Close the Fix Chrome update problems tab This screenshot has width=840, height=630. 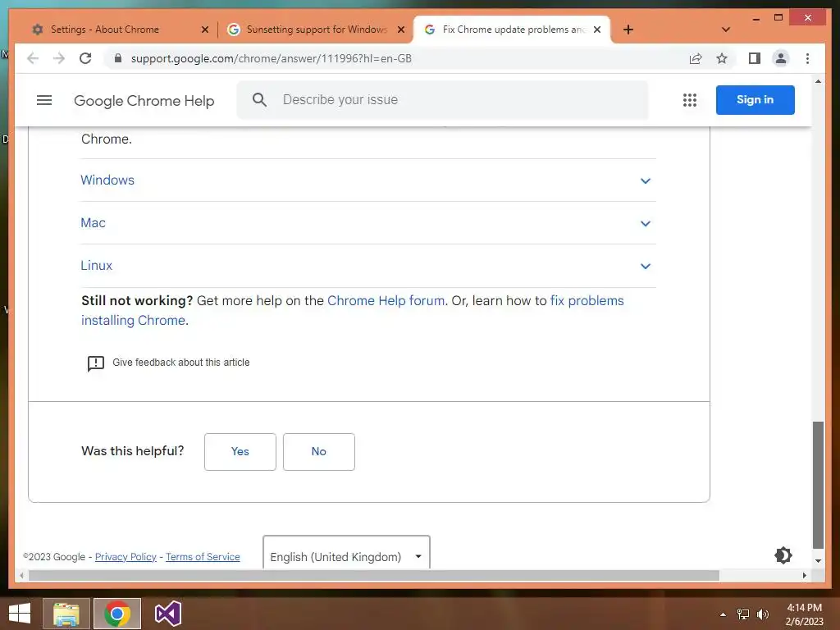(x=597, y=30)
